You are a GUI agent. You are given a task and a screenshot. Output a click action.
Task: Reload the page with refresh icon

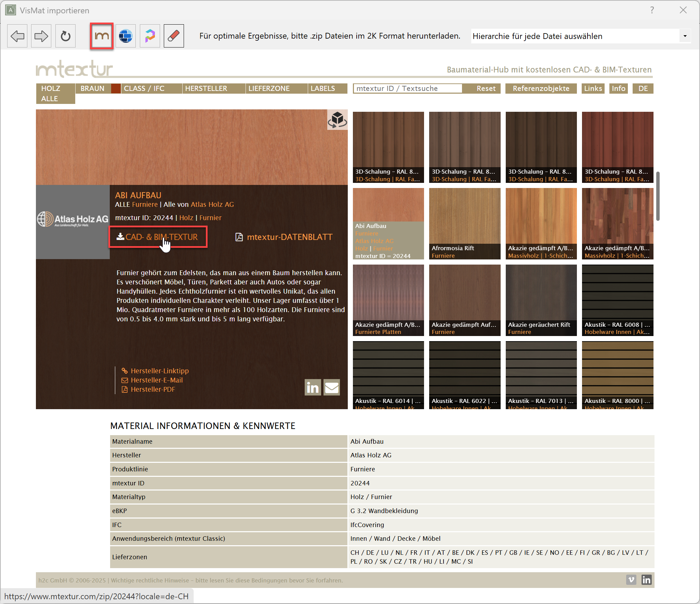(x=65, y=36)
